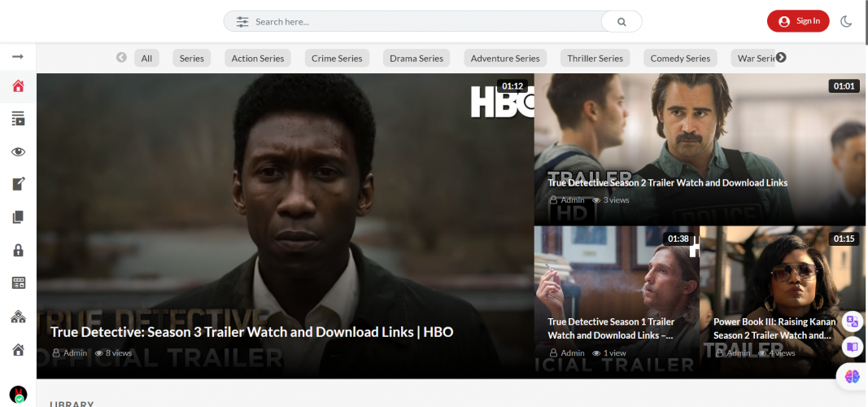Select the 'War Series' category chip
868x407 pixels.
click(x=754, y=58)
